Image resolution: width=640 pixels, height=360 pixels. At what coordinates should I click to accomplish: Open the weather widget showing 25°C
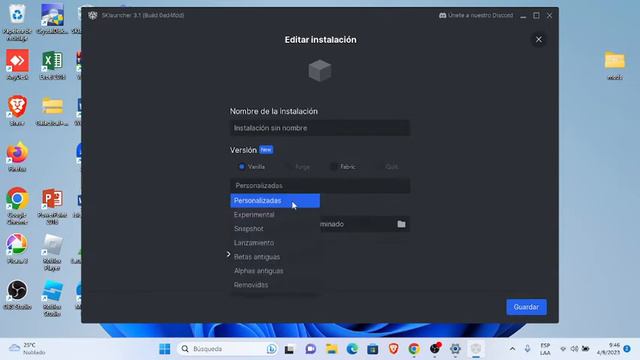(x=27, y=349)
